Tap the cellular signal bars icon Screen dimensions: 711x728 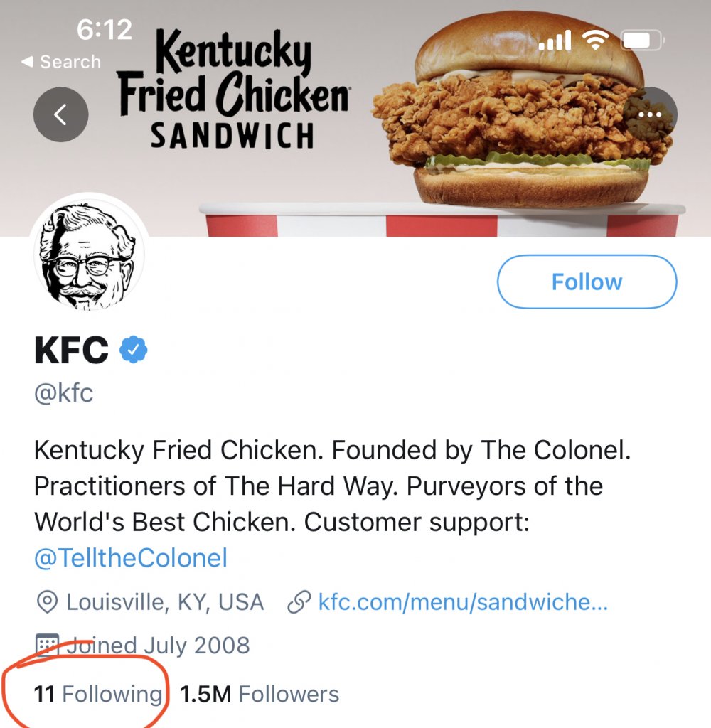(555, 41)
